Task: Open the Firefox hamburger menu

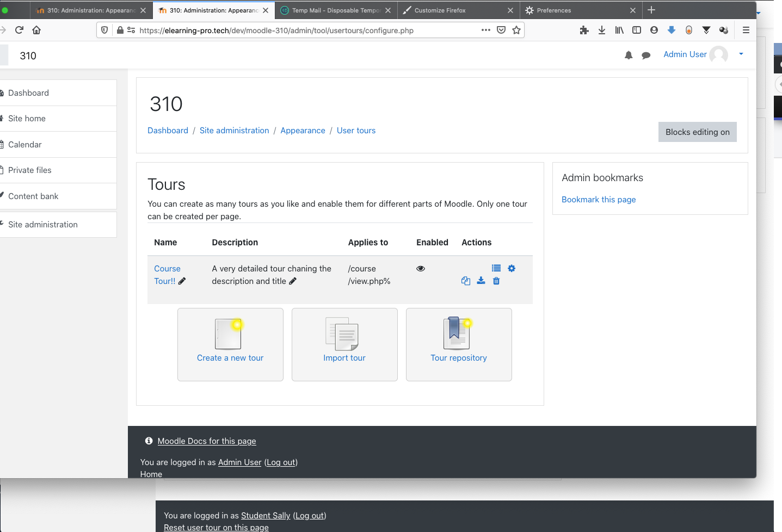Action: [746, 30]
